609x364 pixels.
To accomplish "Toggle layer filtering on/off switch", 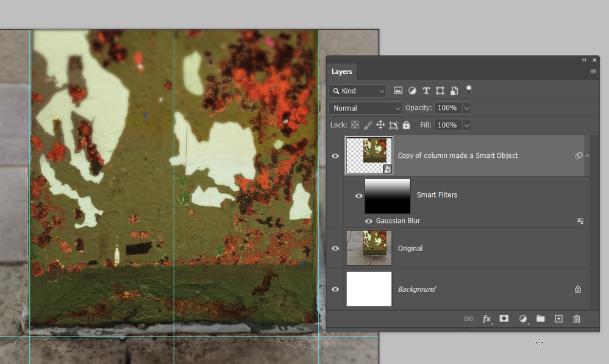I will [x=469, y=90].
